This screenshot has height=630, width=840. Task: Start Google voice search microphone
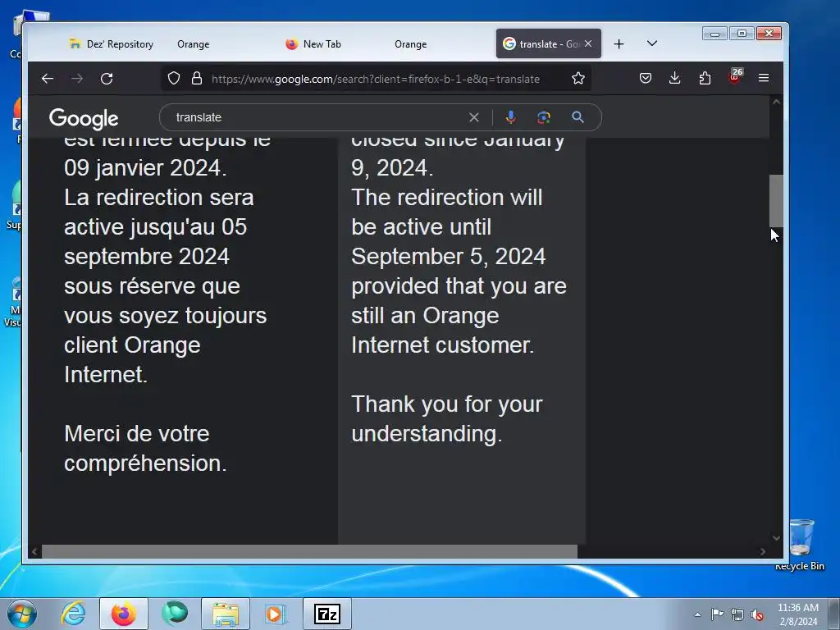(x=511, y=117)
